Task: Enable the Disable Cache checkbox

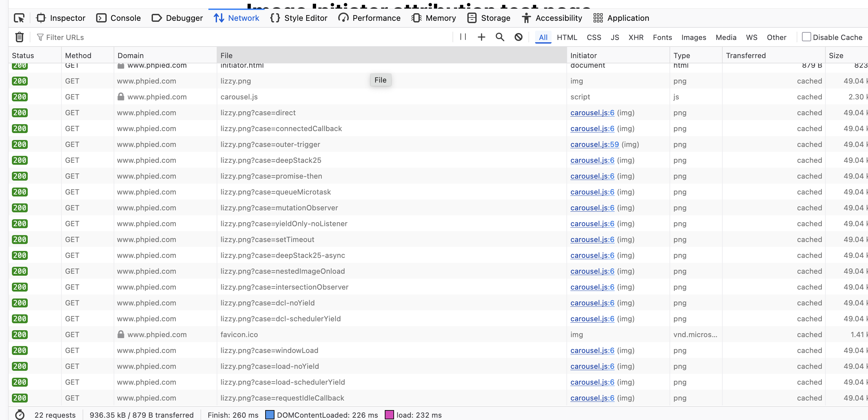Action: point(806,37)
